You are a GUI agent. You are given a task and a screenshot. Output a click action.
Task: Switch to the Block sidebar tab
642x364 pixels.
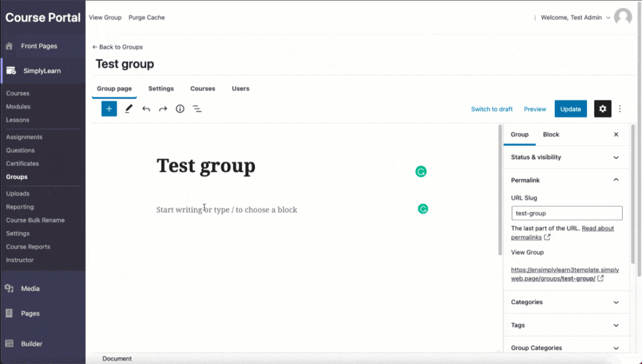pyautogui.click(x=550, y=135)
